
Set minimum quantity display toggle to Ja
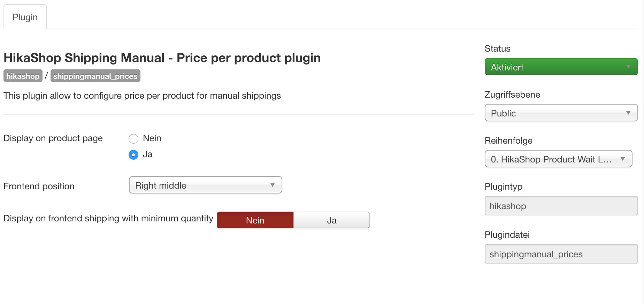pyautogui.click(x=331, y=220)
